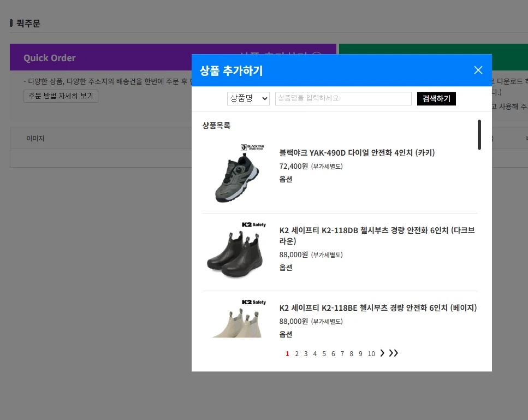Open 블랙야크 YAK-490D 다이얼 안전화 product title
Image resolution: width=528 pixels, height=420 pixels.
(357, 153)
